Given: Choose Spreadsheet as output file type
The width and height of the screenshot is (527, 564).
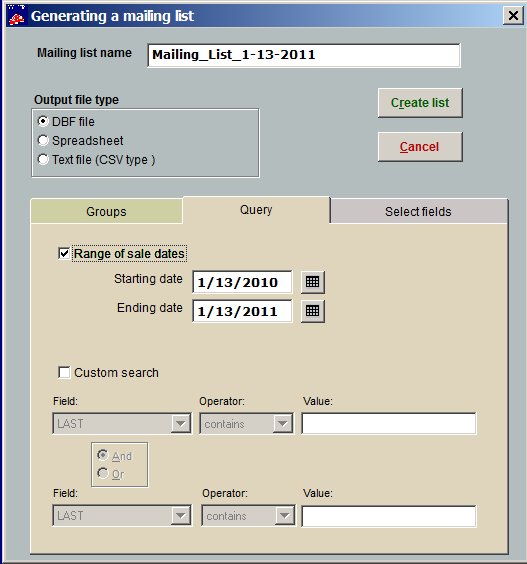Looking at the screenshot, I should click(43, 140).
